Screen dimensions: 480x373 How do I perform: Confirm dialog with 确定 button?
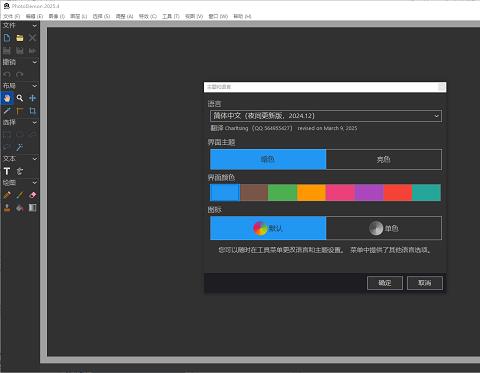point(385,283)
